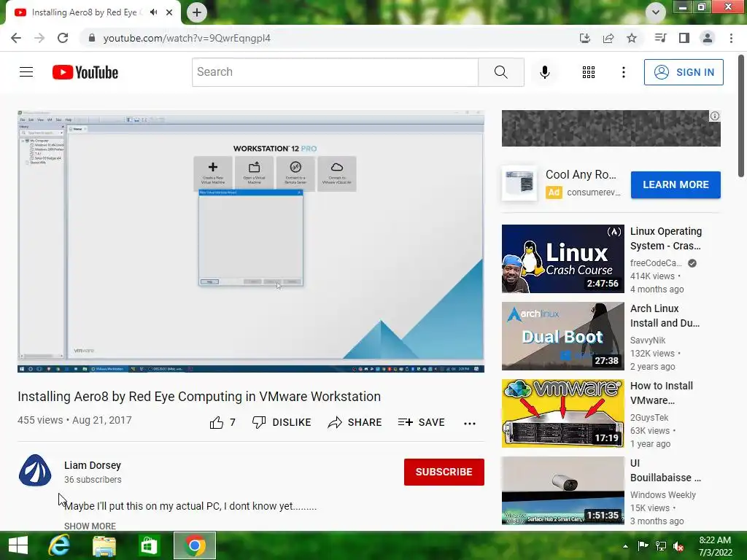The image size is (747, 560).
Task: Open Windows Store from taskbar
Action: pyautogui.click(x=149, y=545)
